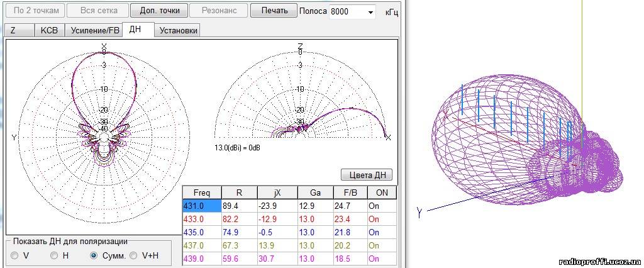Switch to the КСВ tab
The image size is (644, 268).
click(50, 30)
